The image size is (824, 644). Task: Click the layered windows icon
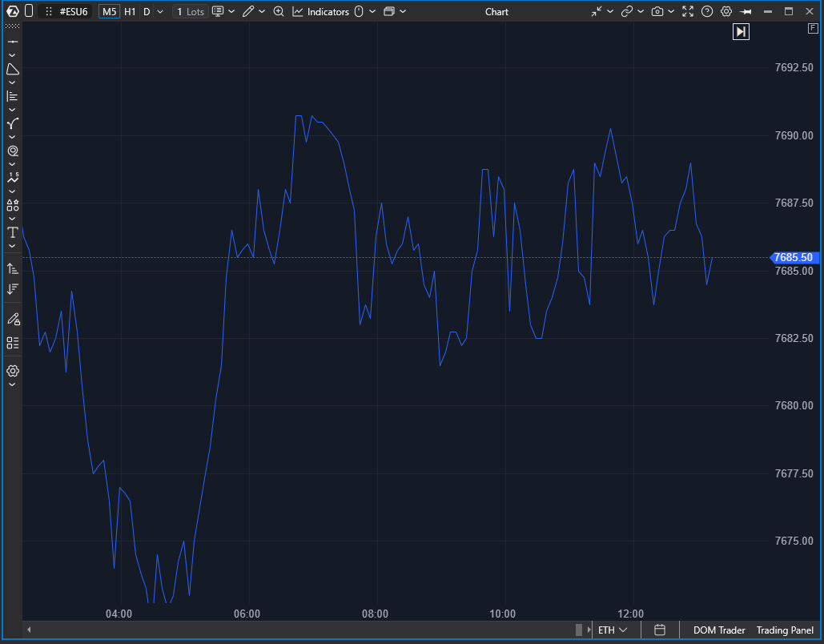[389, 11]
